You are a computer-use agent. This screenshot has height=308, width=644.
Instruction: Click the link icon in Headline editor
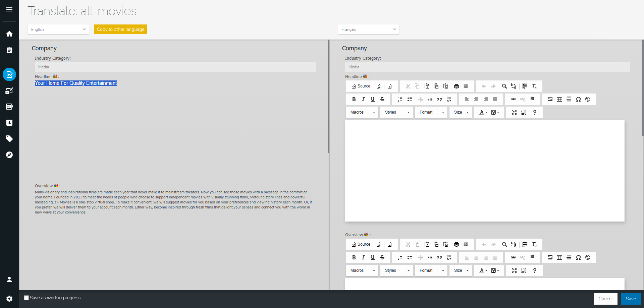513,99
